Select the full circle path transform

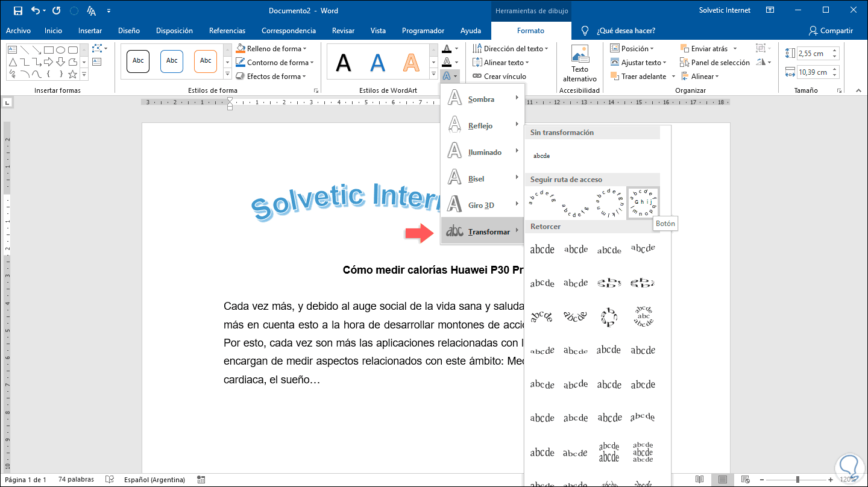click(x=609, y=203)
